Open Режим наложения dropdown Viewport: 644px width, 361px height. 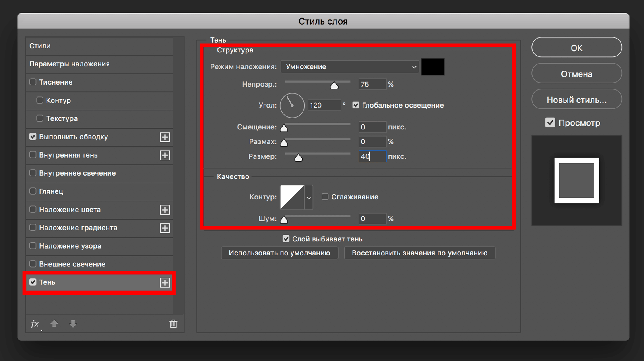coord(350,67)
